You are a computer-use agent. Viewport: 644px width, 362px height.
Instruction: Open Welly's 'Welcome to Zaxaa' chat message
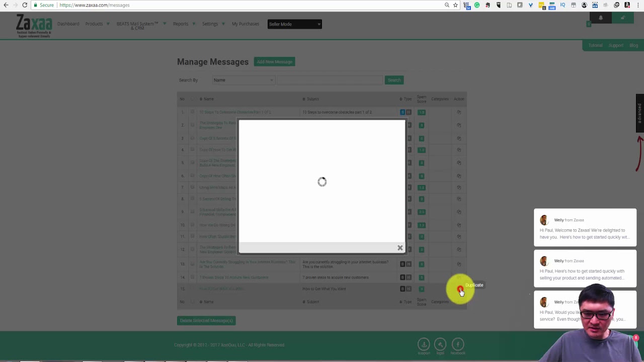coord(585,228)
